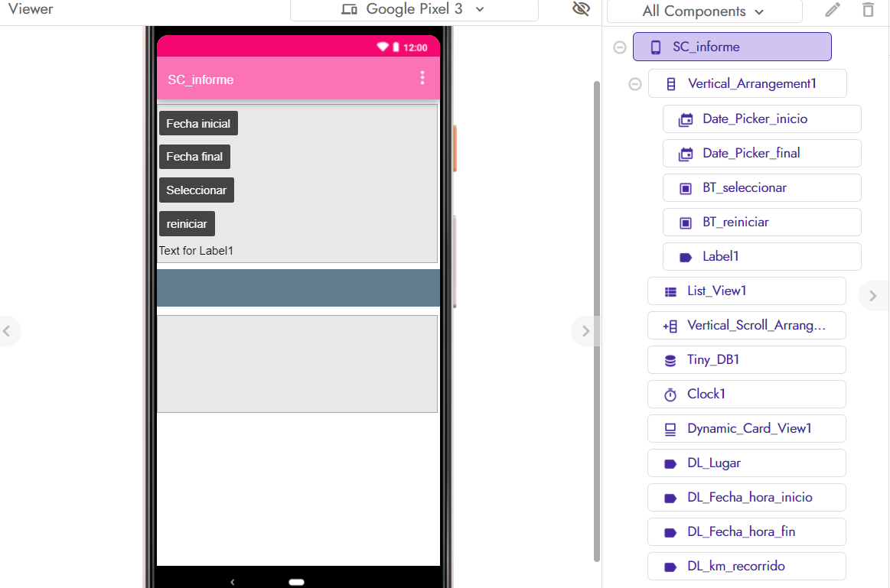Click the viewer vertical scrollbar
Viewport: 890px width, 588px height.
(x=597, y=321)
